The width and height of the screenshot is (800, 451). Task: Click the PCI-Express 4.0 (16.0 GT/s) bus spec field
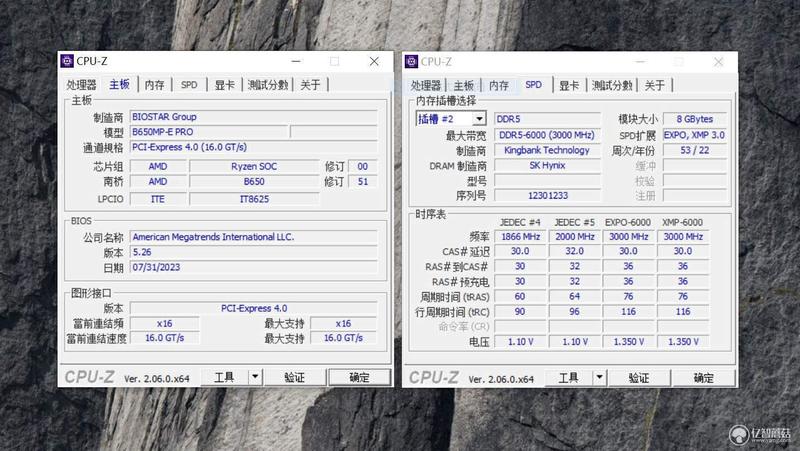pos(254,147)
